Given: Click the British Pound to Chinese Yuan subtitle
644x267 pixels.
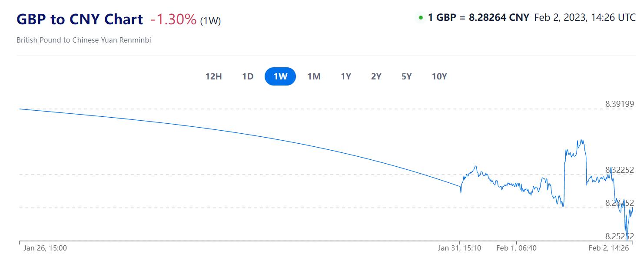Looking at the screenshot, I should [84, 40].
